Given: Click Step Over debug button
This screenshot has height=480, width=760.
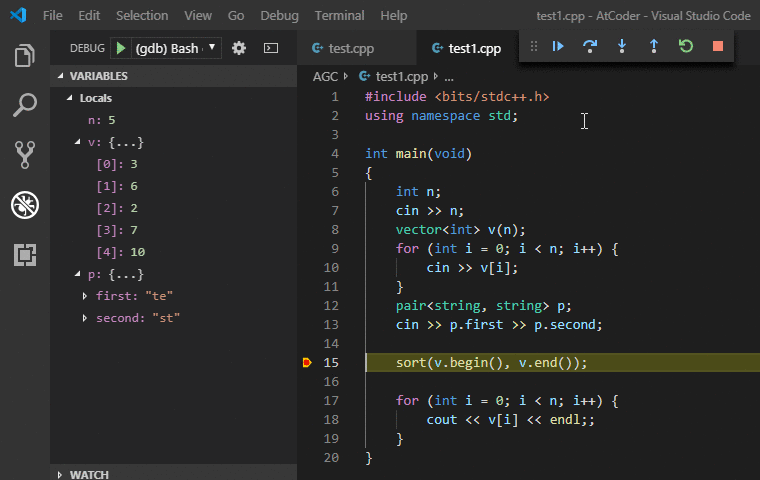Looking at the screenshot, I should pos(590,46).
